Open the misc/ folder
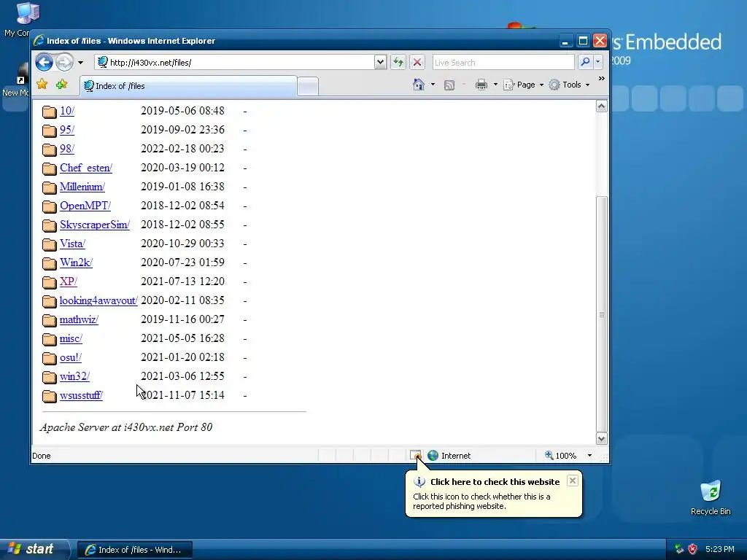This screenshot has height=560, width=747. point(71,338)
